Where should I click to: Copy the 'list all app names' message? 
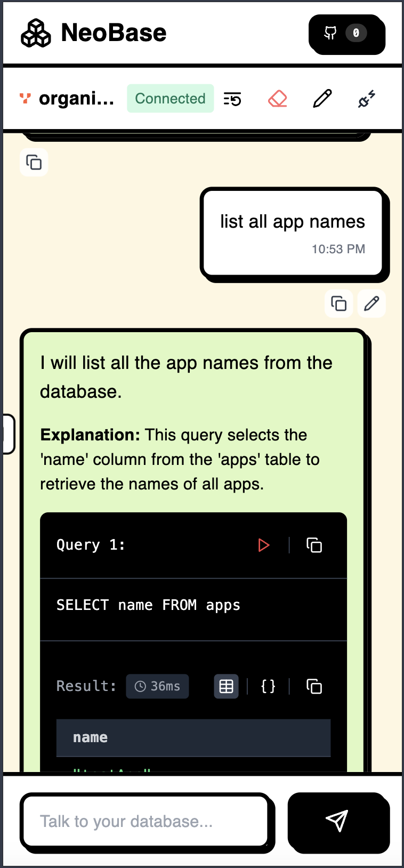point(339,303)
